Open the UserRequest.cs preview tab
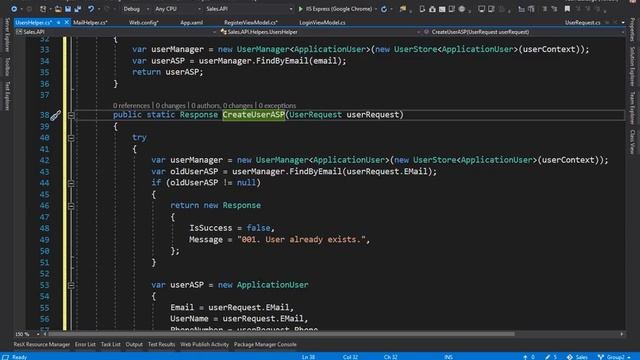 pyautogui.click(x=582, y=22)
